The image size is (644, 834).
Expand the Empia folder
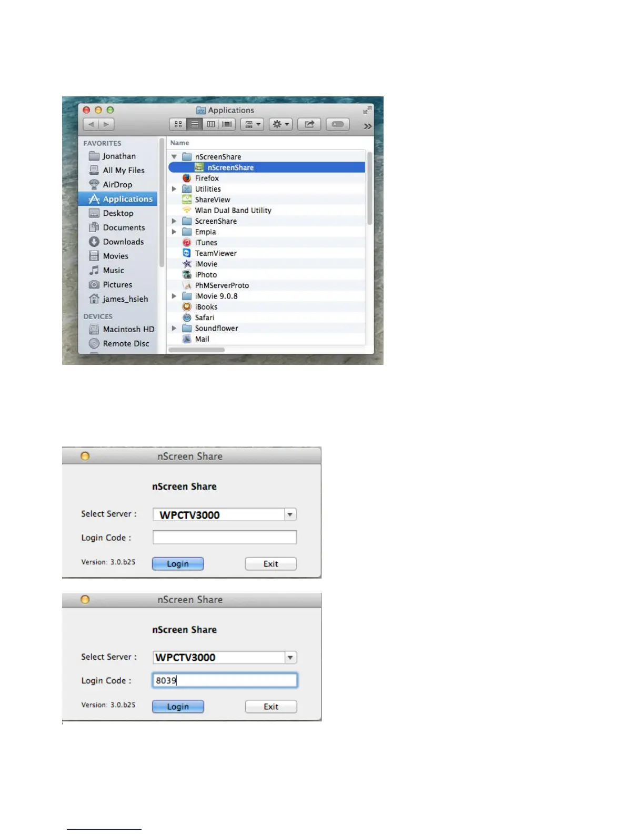tap(174, 232)
